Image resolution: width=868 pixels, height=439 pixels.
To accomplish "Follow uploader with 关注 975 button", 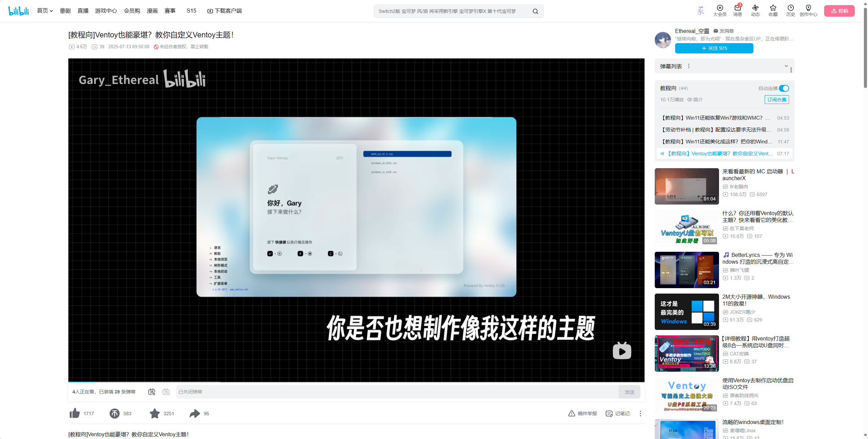I will click(714, 48).
